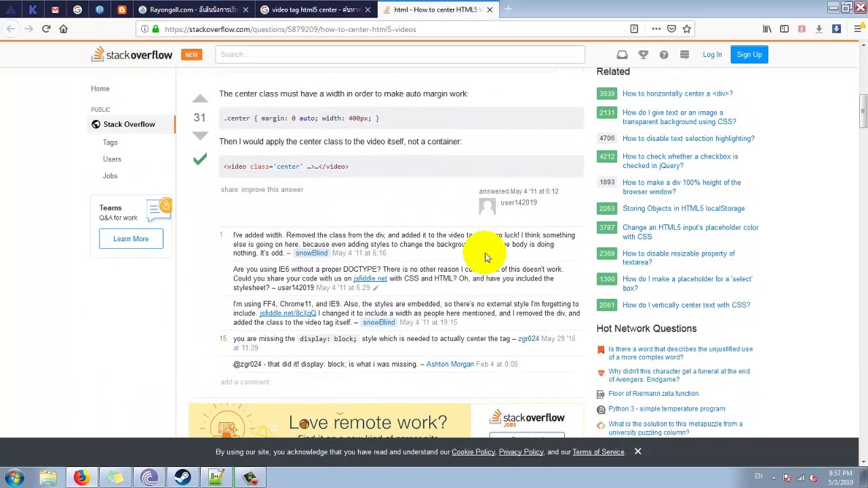Click the page vertical scrollbar thumb
Screen dimensions: 868x488
point(863,111)
